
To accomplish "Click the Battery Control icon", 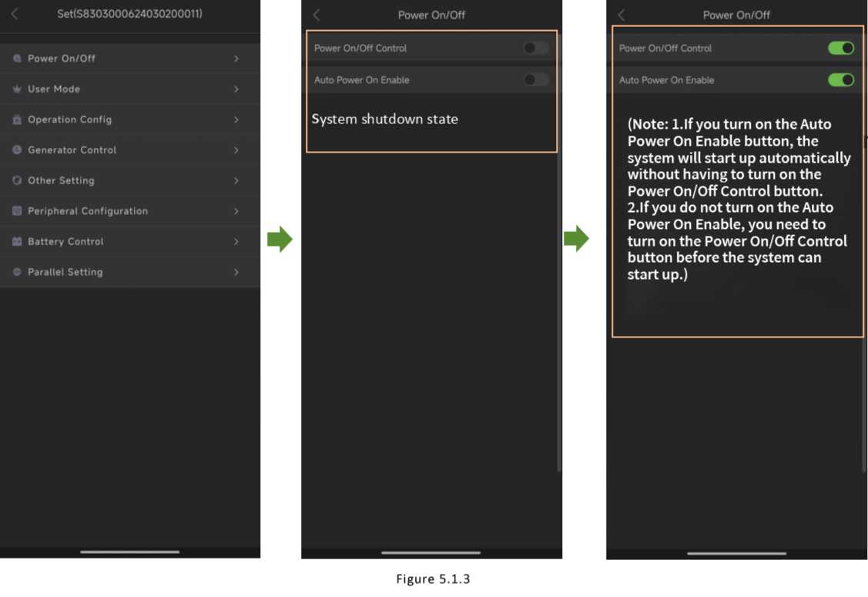I will tap(17, 241).
